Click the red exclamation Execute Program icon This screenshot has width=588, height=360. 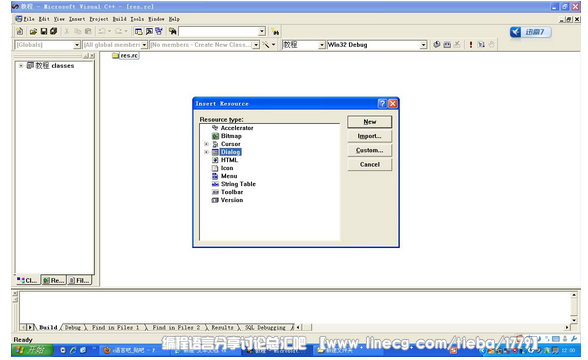click(471, 45)
